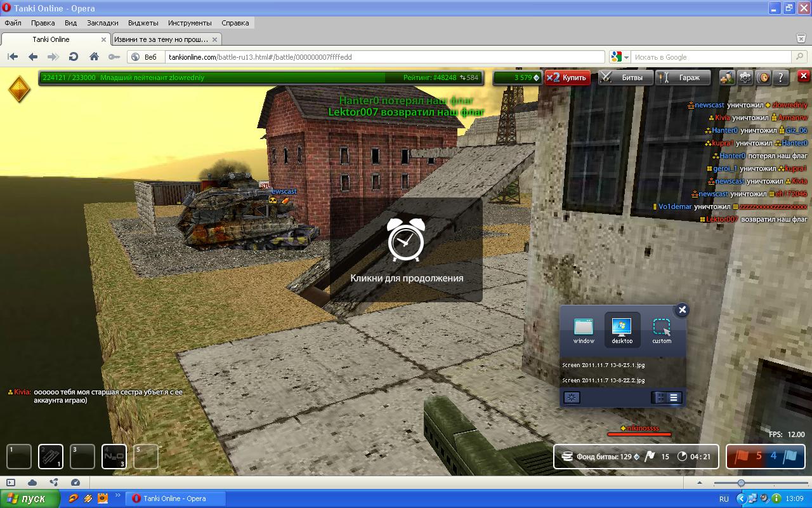Open the Вид menu

click(70, 23)
